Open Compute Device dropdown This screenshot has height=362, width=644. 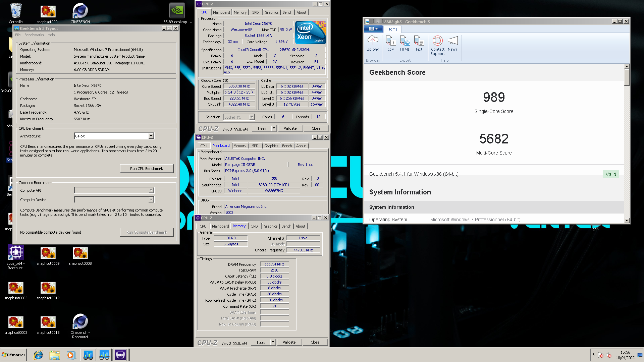pyautogui.click(x=151, y=200)
